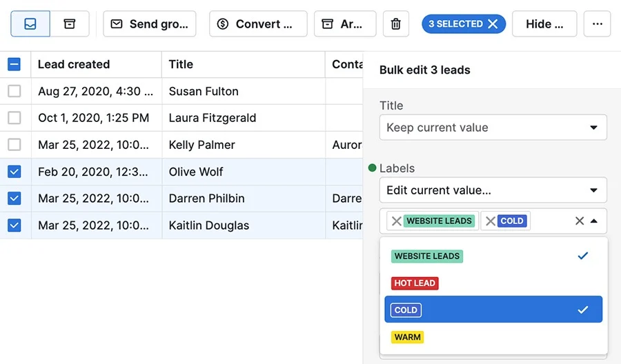Delete selected leads with trash icon
621x364 pixels.
pyautogui.click(x=395, y=23)
